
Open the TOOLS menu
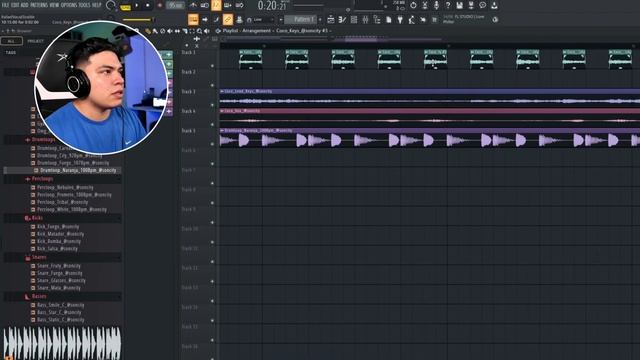point(84,5)
